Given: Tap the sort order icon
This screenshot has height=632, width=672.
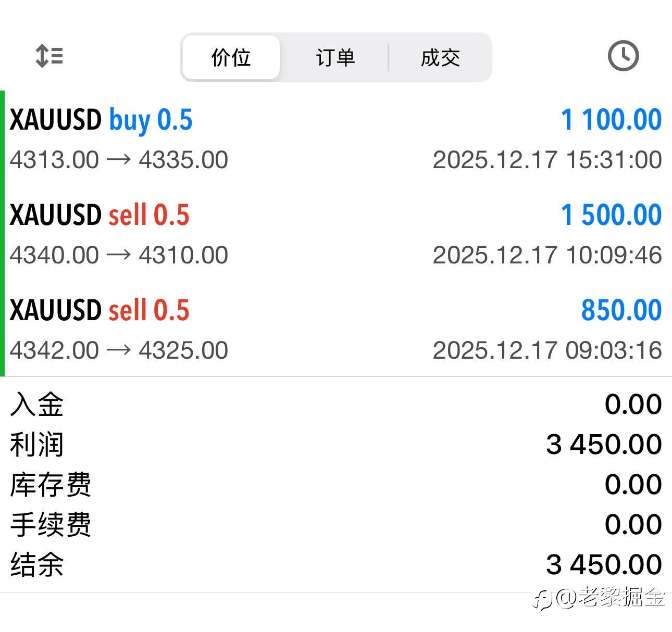Looking at the screenshot, I should tap(49, 56).
